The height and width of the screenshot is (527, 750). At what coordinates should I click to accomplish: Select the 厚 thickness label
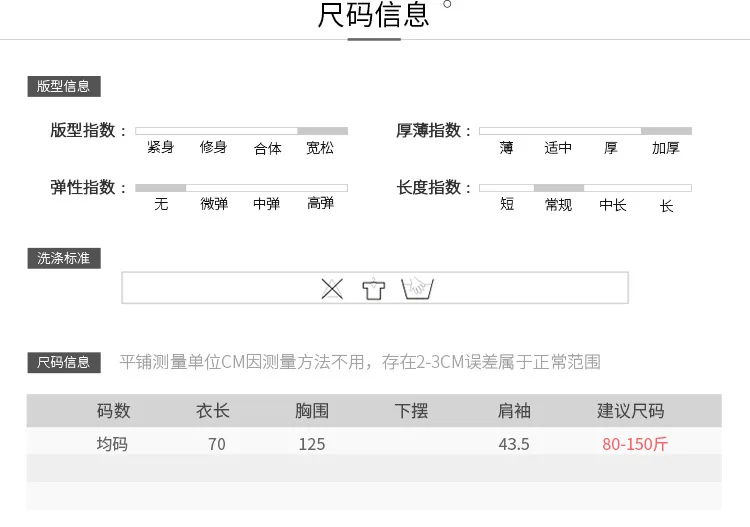[x=610, y=148]
